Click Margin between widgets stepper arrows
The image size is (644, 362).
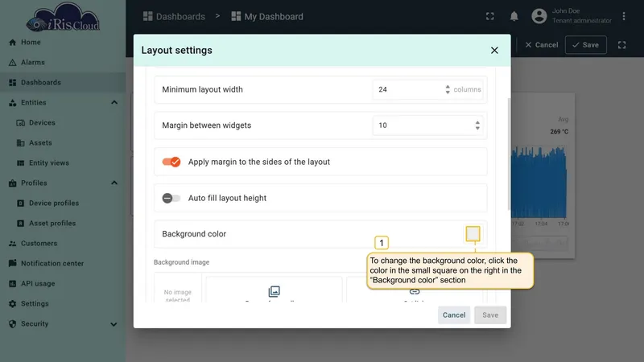click(x=477, y=125)
